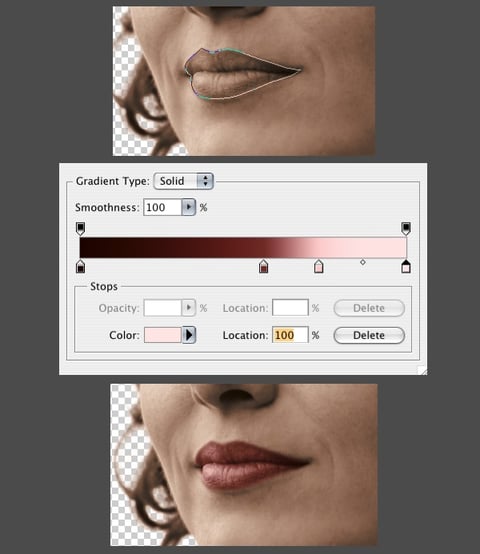Select the pale pink color stop at far right

coord(406,267)
